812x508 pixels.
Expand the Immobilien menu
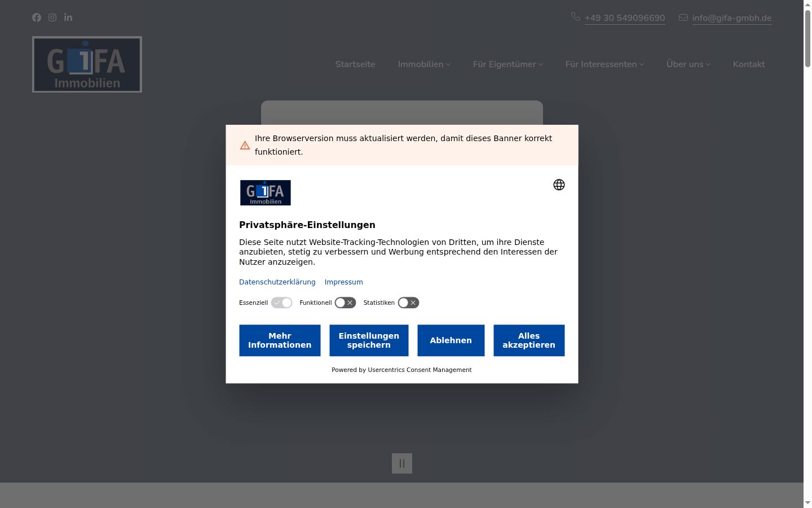424,64
